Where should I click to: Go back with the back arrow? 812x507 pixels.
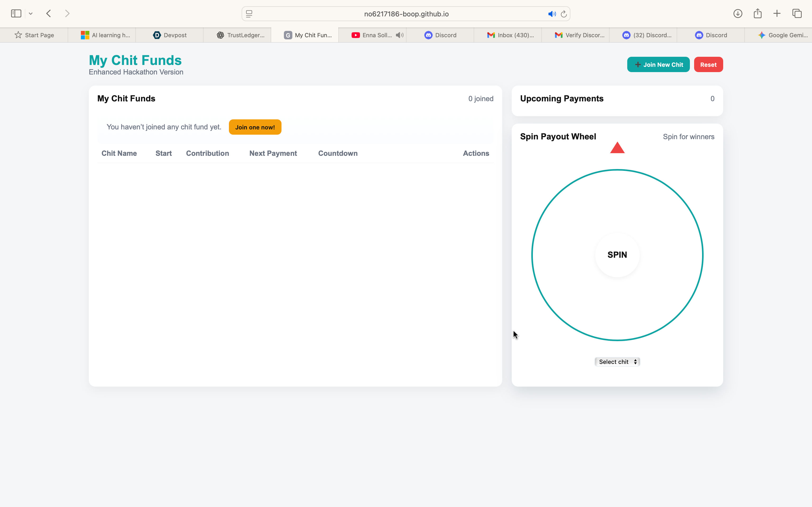click(49, 14)
